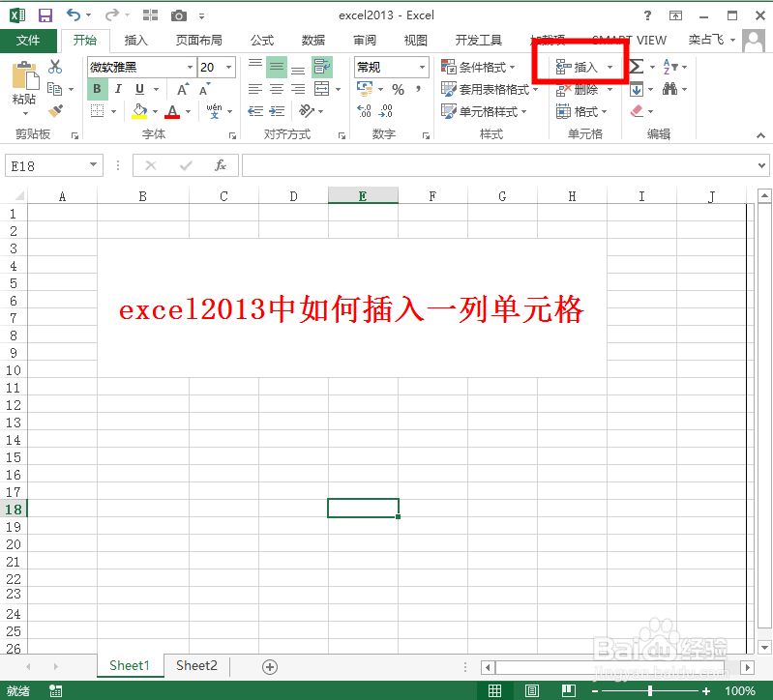Image resolution: width=773 pixels, height=700 pixels.
Task: Click the Paste clipboard icon
Action: coord(24,76)
